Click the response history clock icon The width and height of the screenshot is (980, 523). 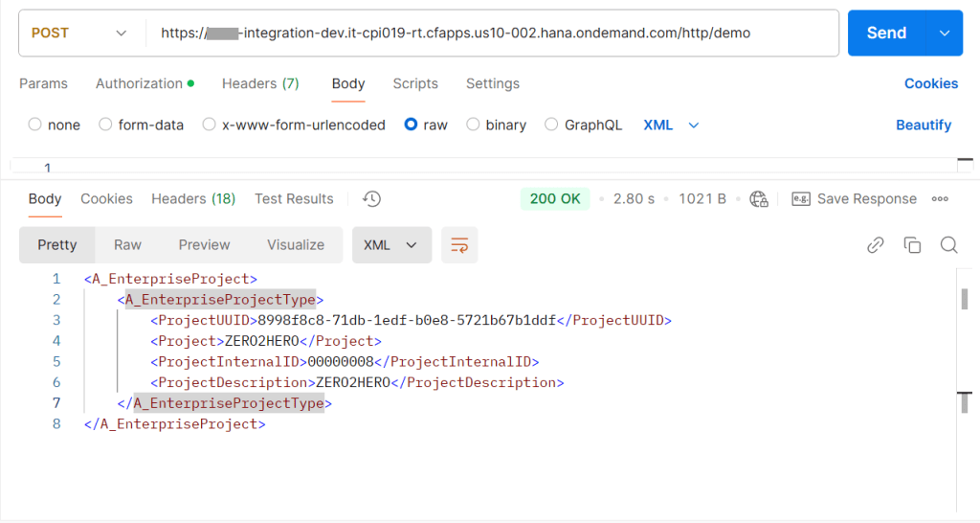(372, 199)
